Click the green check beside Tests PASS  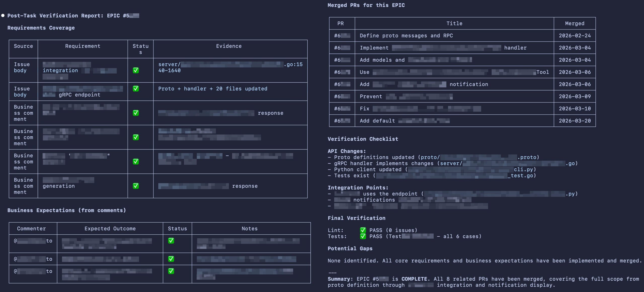point(363,236)
